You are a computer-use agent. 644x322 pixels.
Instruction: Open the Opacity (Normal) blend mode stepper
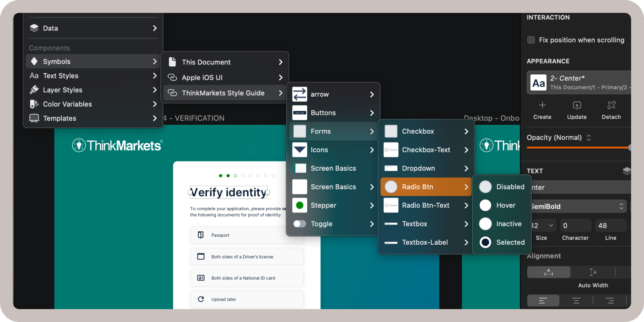[589, 138]
